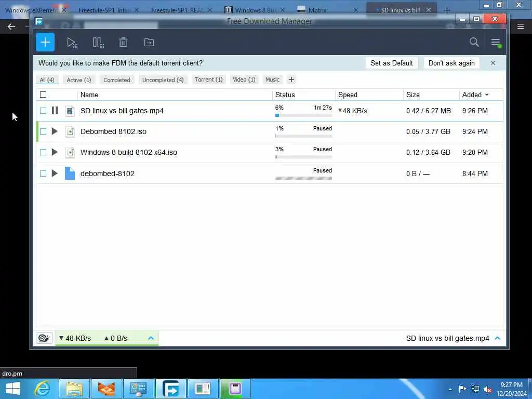Viewport: 532px width, 399px height.
Task: Switch to the Freestyle-SP1 REAL browser tab
Action: (x=181, y=10)
